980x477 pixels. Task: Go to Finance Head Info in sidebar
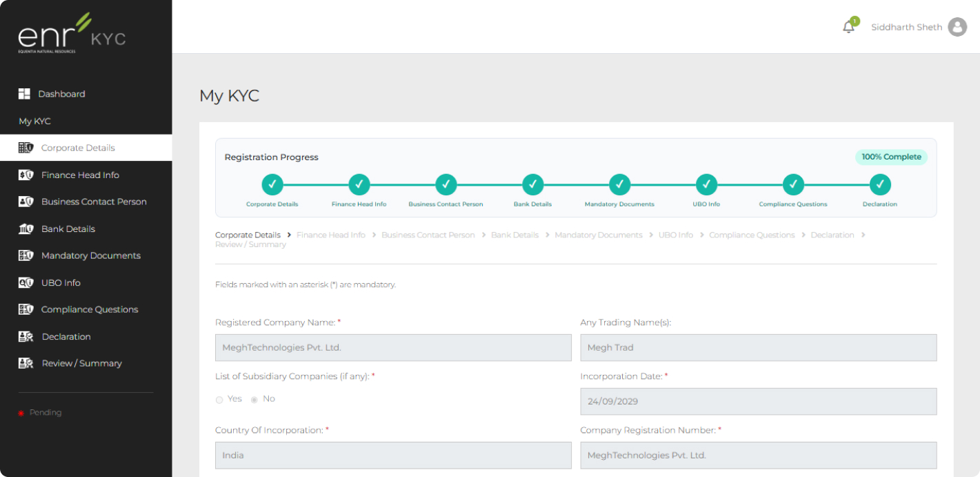tap(80, 175)
